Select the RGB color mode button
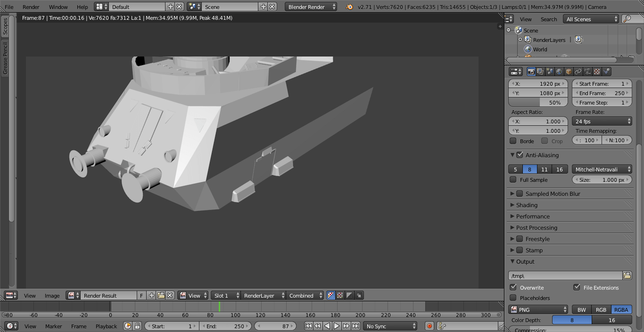Image resolution: width=644 pixels, height=332 pixels. 601,309
